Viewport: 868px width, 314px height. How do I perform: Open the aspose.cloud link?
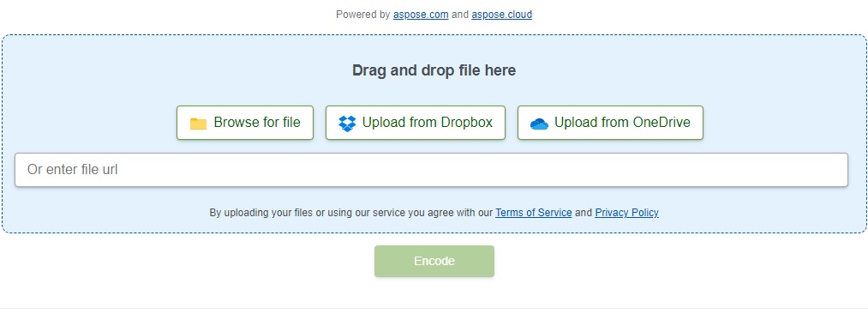tap(501, 15)
